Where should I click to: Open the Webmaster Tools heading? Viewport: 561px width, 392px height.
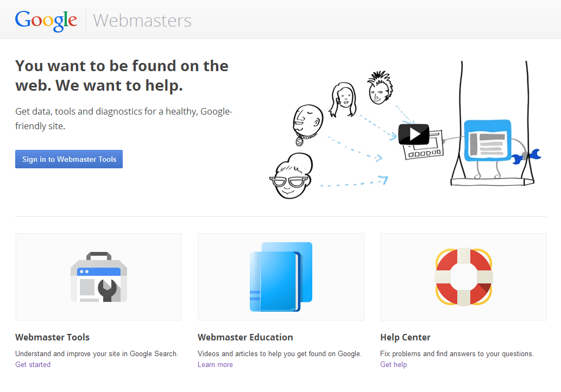52,337
